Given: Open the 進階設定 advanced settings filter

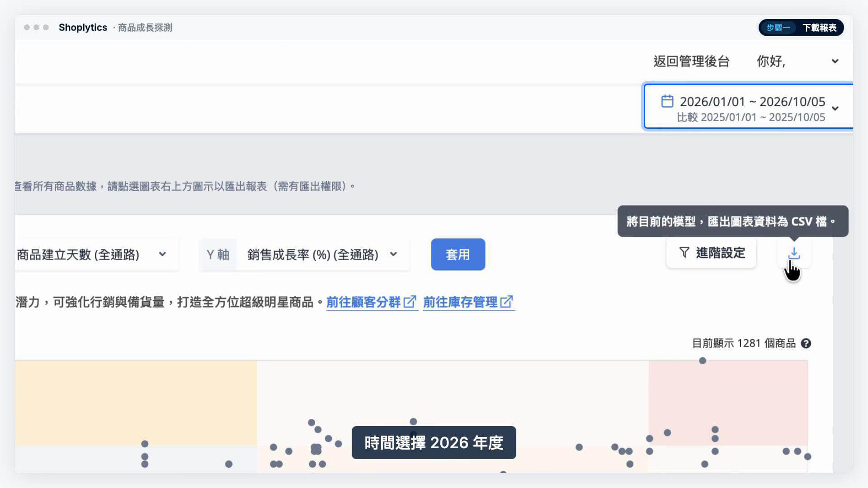Looking at the screenshot, I should pos(712,253).
